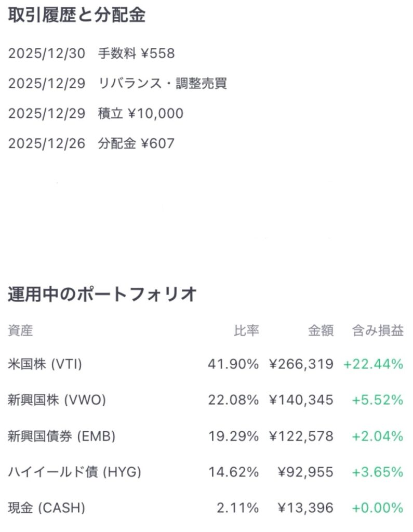Image resolution: width=413 pixels, height=532 pixels.
Task: Select the VWO amount ¥140,345
Action: [301, 401]
